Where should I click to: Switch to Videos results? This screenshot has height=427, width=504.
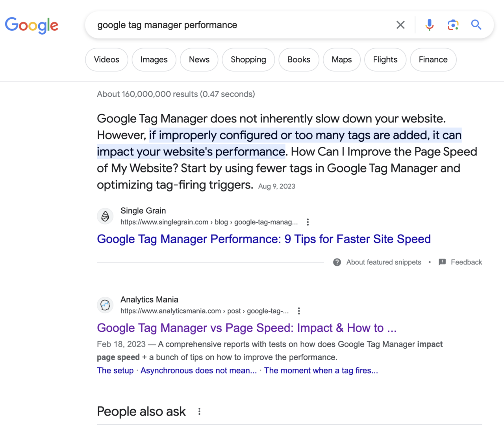tap(107, 59)
